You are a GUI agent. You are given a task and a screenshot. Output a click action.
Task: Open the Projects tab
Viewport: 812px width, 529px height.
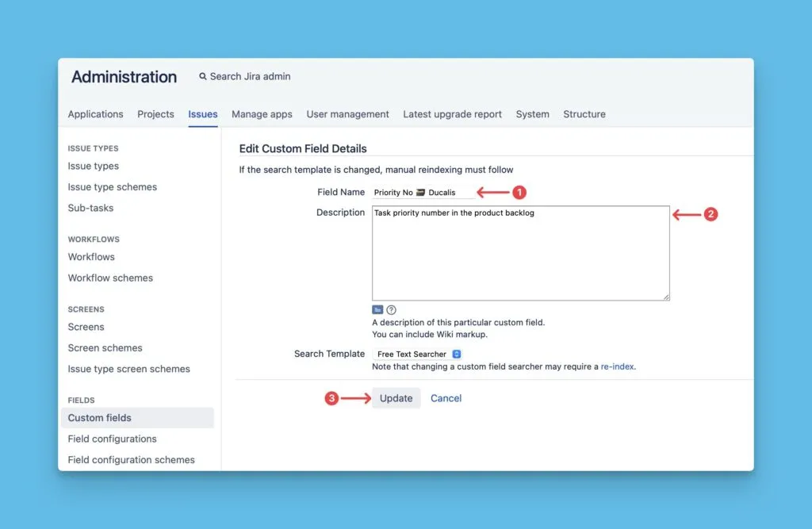point(155,114)
